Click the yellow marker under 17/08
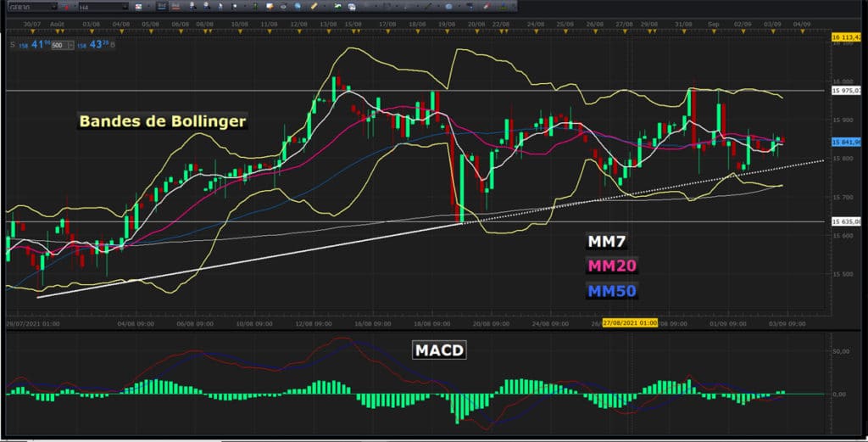 point(388,31)
